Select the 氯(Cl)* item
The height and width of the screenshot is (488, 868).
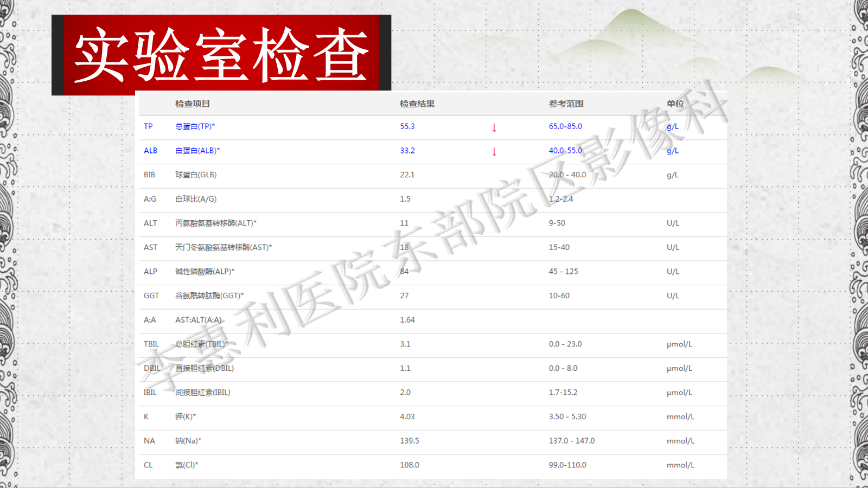click(187, 465)
